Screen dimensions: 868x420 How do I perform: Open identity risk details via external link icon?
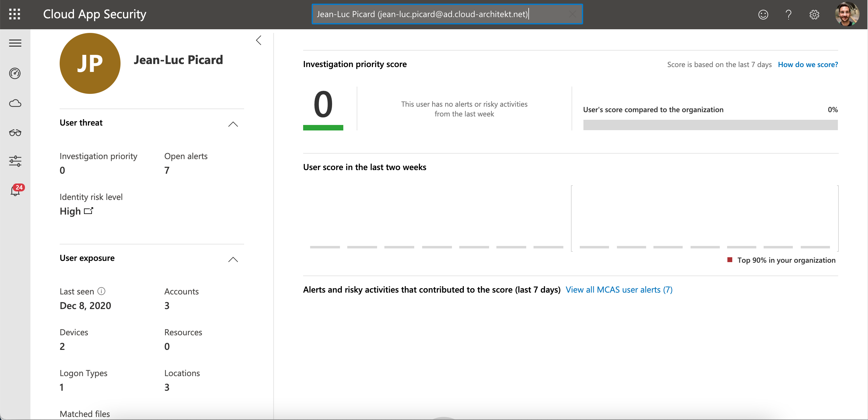point(88,211)
